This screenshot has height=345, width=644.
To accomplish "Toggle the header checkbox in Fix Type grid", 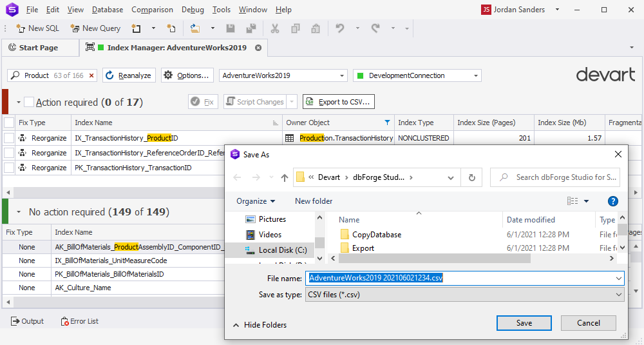I will coord(8,123).
